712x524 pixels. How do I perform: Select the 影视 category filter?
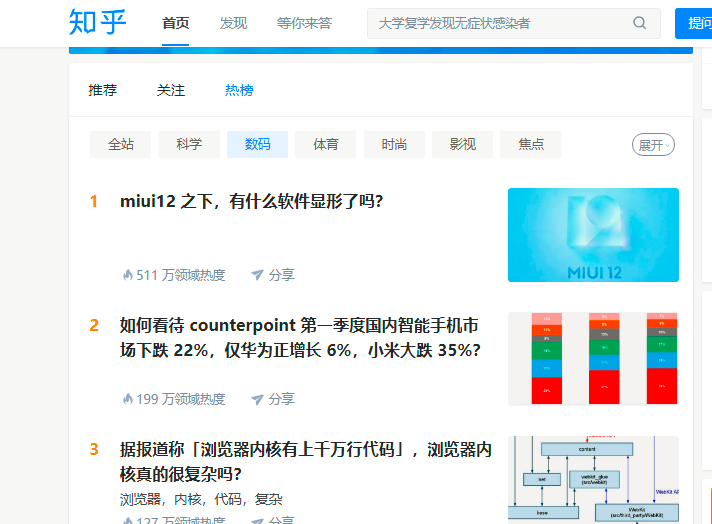pos(462,144)
